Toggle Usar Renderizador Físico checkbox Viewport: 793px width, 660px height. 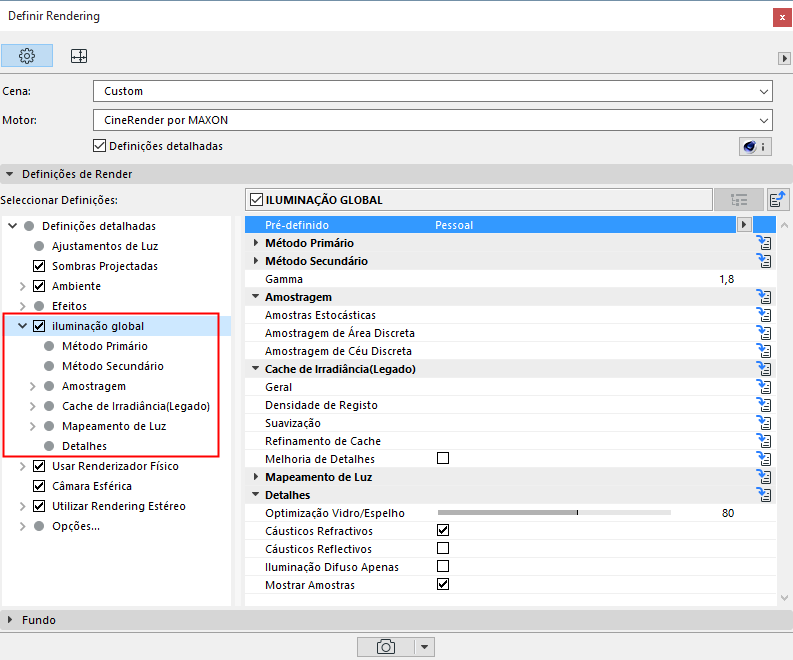pyautogui.click(x=39, y=466)
